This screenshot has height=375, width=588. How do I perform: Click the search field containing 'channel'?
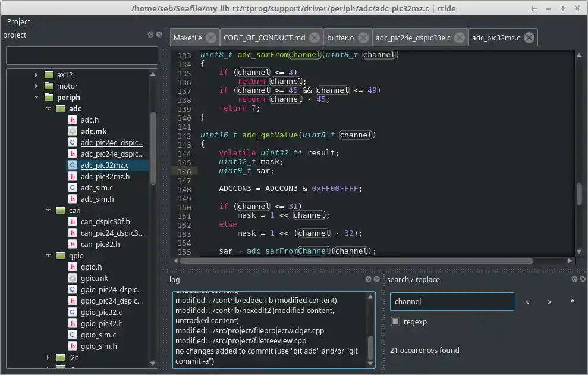click(x=452, y=301)
